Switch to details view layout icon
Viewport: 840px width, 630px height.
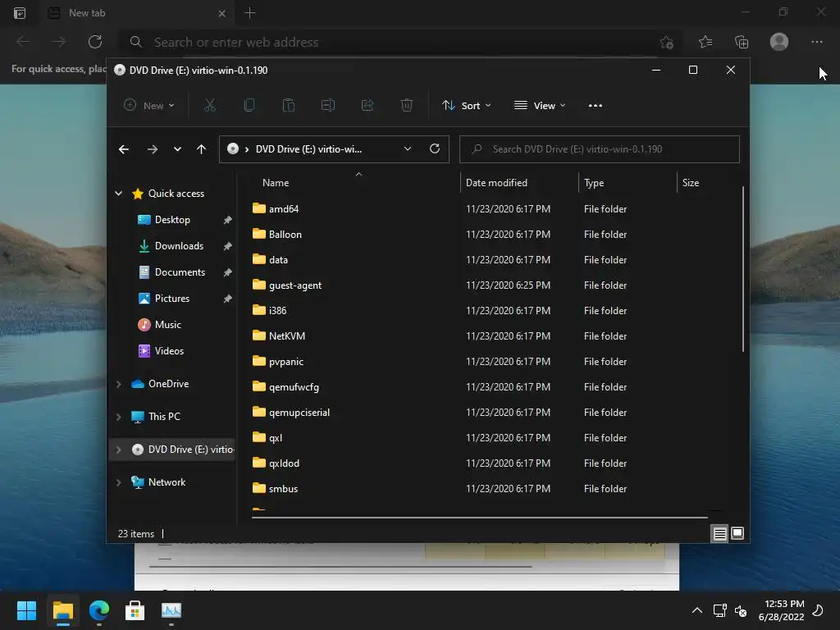[x=719, y=533]
